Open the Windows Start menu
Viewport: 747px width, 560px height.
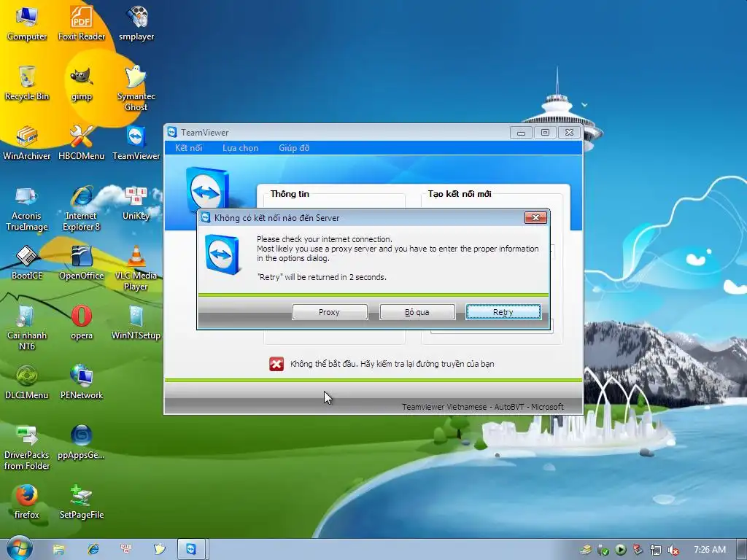pos(18,548)
